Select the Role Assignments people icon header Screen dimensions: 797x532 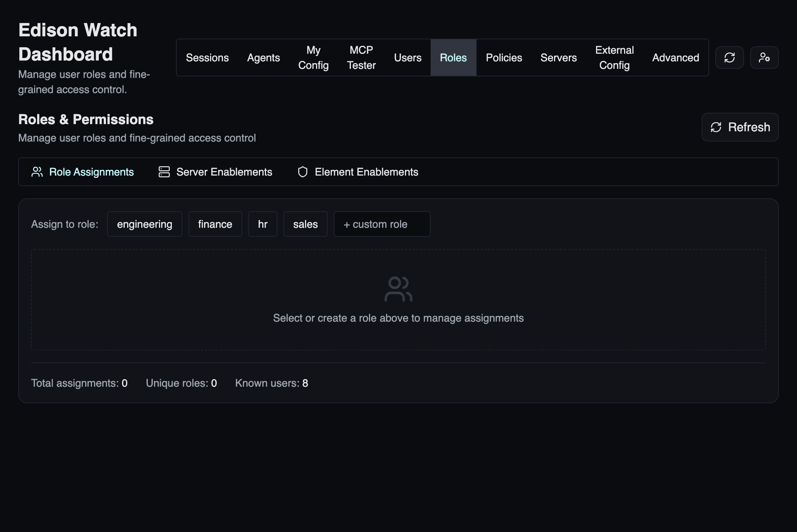click(x=37, y=172)
